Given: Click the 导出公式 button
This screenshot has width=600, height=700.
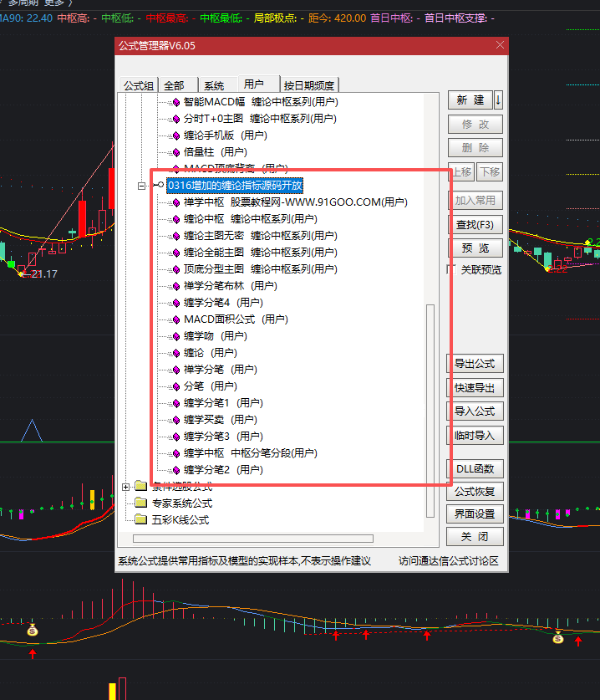Looking at the screenshot, I should click(475, 364).
